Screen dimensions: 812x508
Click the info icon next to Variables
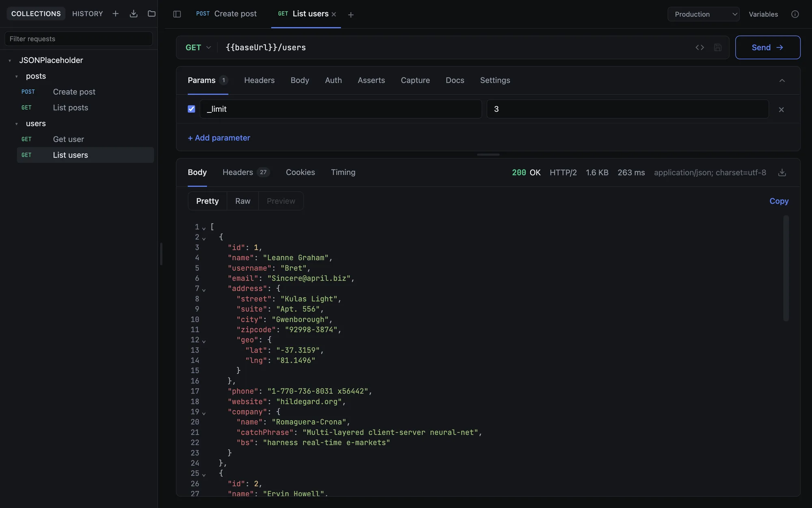click(x=795, y=14)
